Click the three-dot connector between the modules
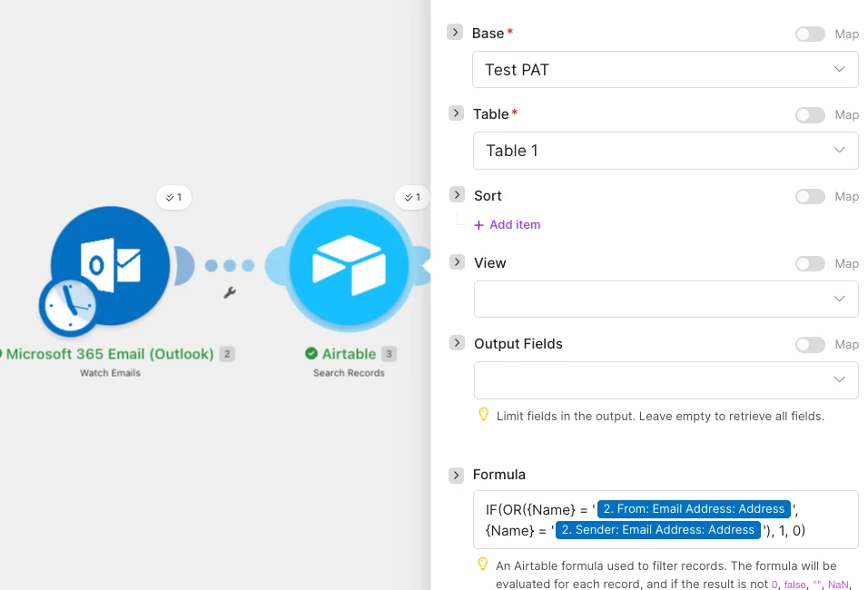This screenshot has width=868, height=590. [229, 266]
